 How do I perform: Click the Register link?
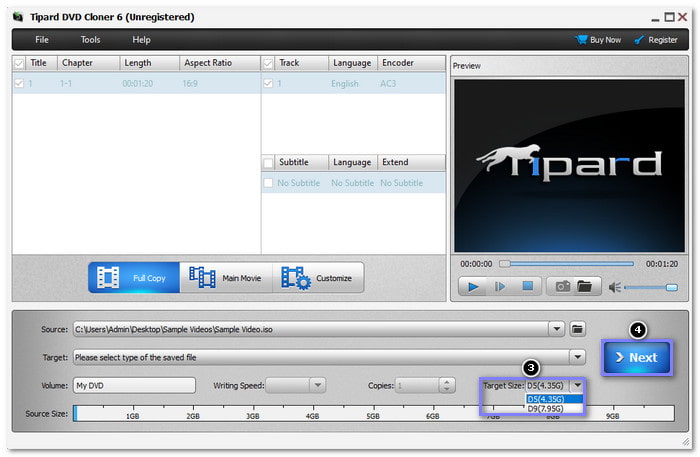(656, 40)
